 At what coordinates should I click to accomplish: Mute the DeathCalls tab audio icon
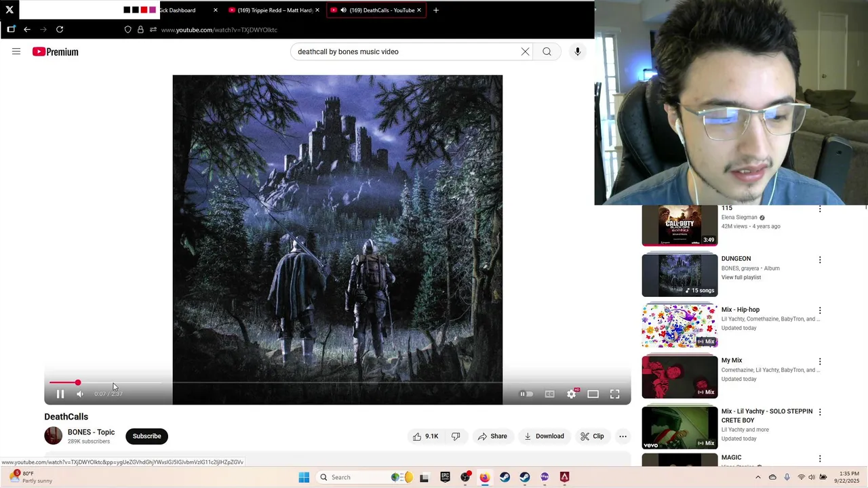[x=343, y=10]
